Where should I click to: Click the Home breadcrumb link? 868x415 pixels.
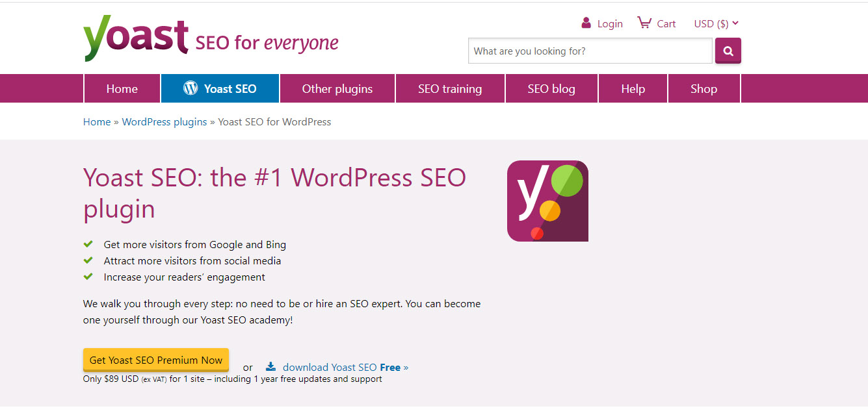(x=97, y=121)
